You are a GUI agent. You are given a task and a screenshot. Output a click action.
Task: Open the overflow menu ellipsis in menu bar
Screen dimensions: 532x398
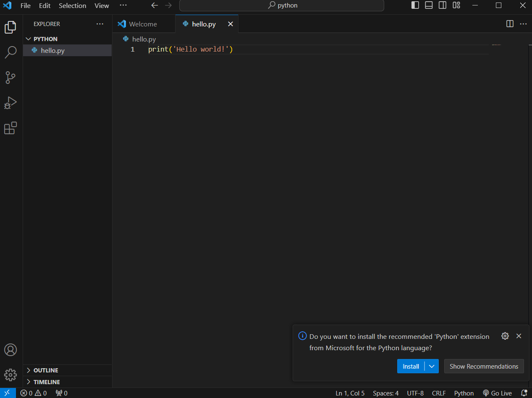point(123,5)
